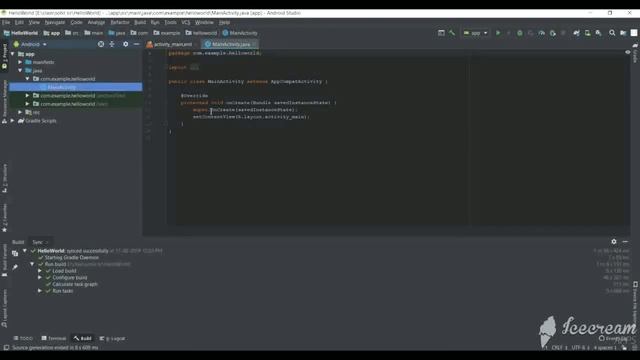Click the Project panel collapse-all icon

[112, 44]
